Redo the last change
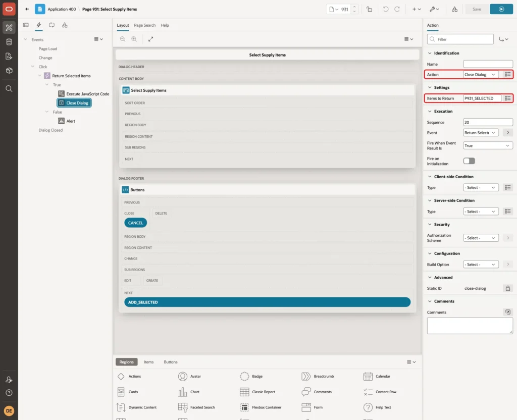The height and width of the screenshot is (420, 517). pos(397,9)
